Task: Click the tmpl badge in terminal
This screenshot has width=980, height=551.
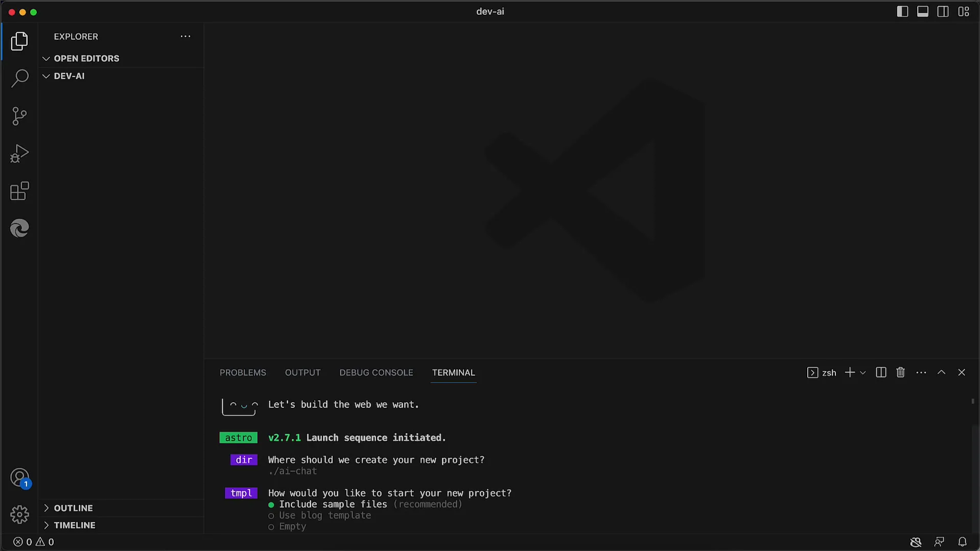Action: tap(241, 493)
